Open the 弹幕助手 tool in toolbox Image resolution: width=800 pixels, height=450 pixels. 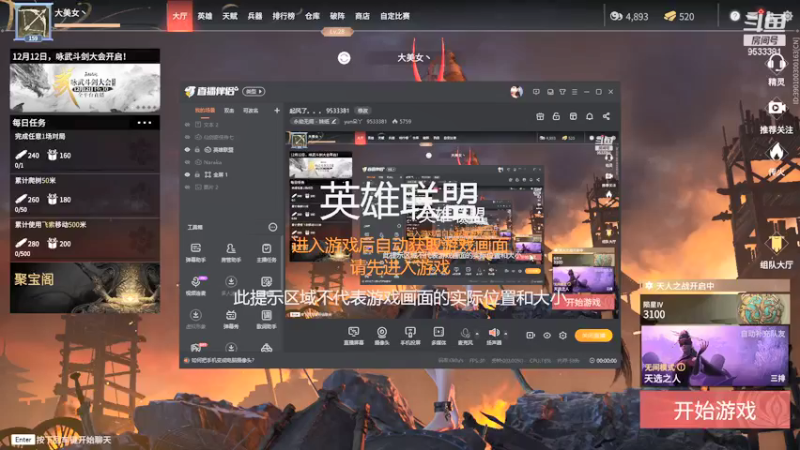point(195,253)
